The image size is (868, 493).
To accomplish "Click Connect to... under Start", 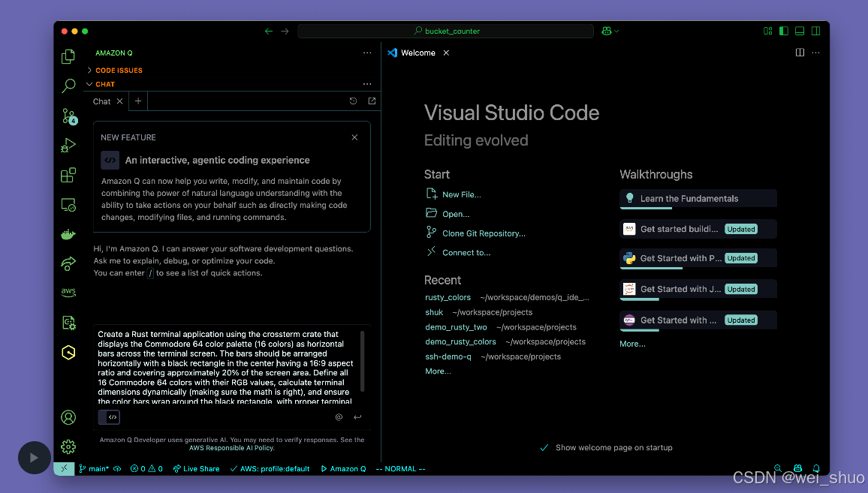I will (458, 252).
